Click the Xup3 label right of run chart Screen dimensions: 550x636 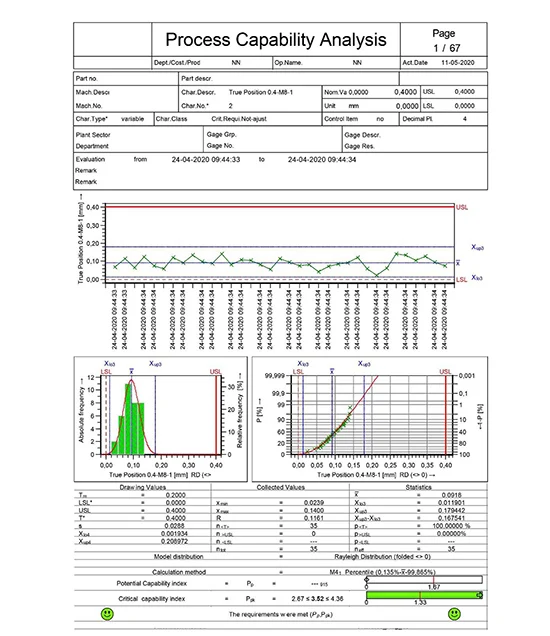tap(477, 247)
